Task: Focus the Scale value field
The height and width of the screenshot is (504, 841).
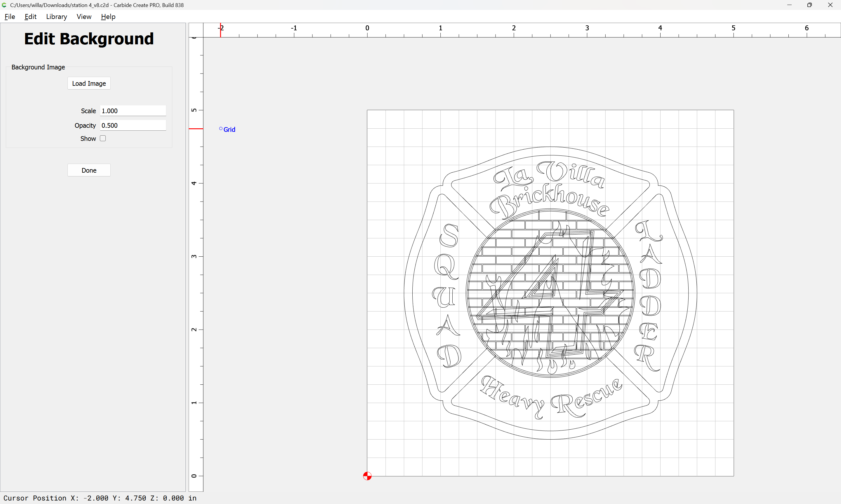Action: pos(133,111)
